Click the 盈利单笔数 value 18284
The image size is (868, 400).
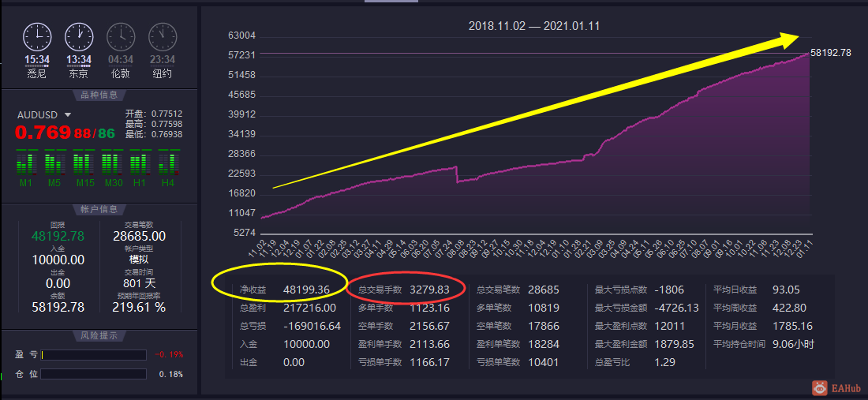click(544, 344)
